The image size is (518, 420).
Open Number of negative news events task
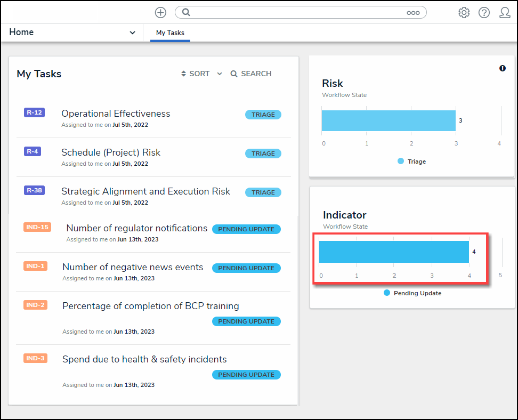tap(133, 267)
